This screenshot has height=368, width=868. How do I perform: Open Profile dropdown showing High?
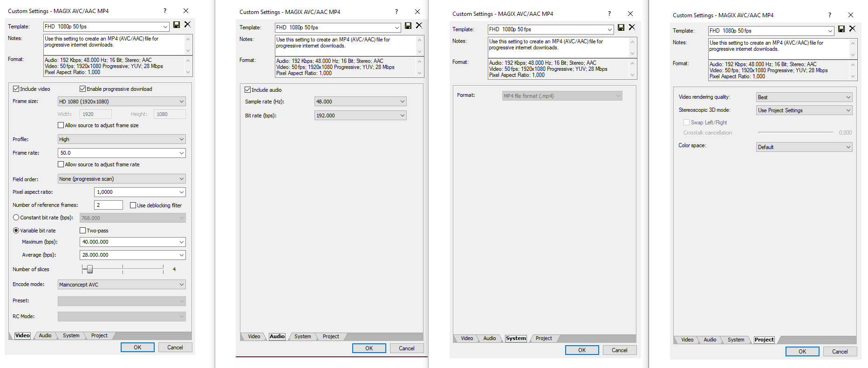[x=122, y=139]
